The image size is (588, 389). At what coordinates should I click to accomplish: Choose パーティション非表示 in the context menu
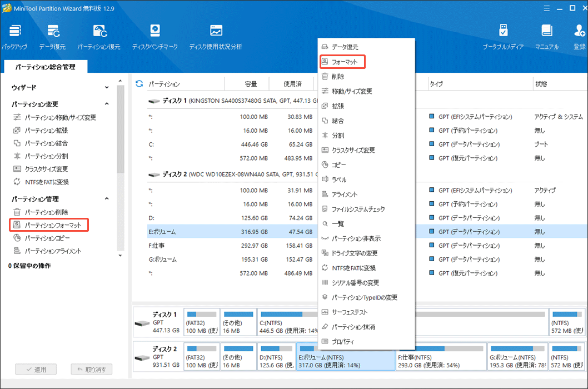click(x=366, y=238)
